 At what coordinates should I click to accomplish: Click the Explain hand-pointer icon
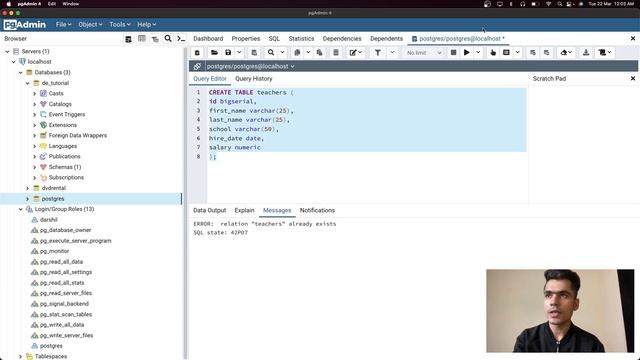(x=493, y=53)
